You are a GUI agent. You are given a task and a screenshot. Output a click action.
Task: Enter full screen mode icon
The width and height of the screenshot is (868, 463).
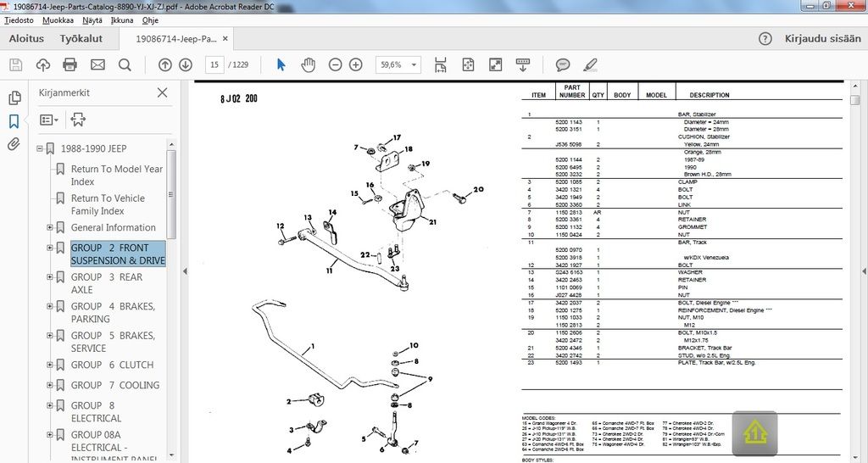pos(495,64)
